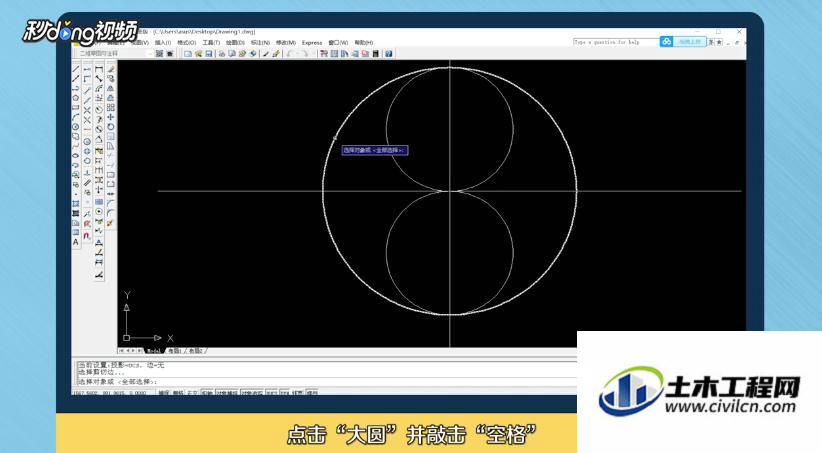The height and width of the screenshot is (453, 822).
Task: Open the 窗口(W) menu
Action: point(338,42)
